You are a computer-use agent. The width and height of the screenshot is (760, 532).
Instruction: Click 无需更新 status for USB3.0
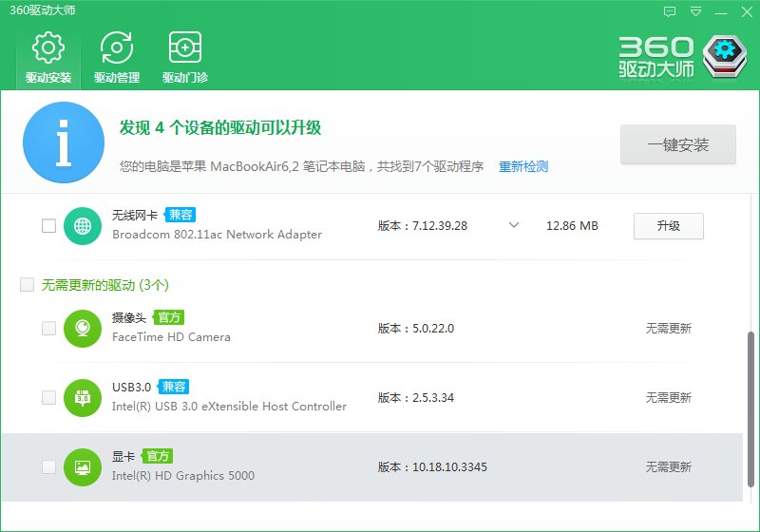coord(669,398)
